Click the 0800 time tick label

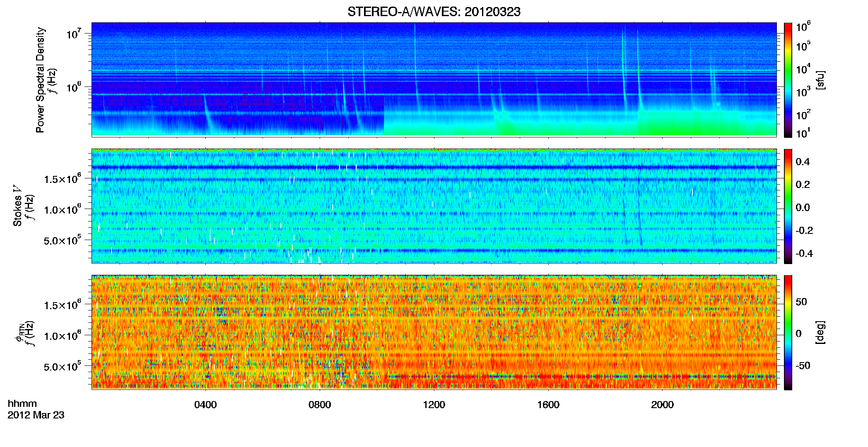point(320,404)
